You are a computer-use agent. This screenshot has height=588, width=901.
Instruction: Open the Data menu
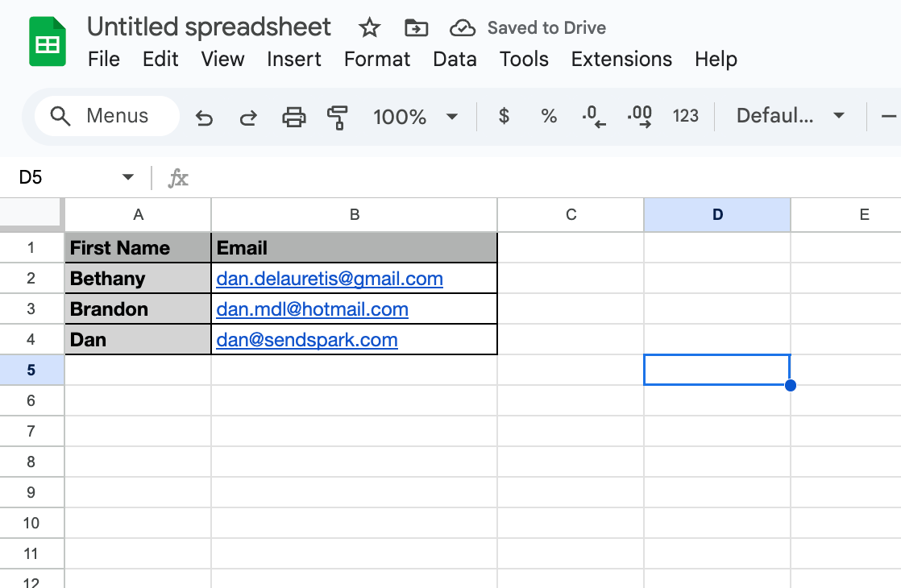[455, 59]
